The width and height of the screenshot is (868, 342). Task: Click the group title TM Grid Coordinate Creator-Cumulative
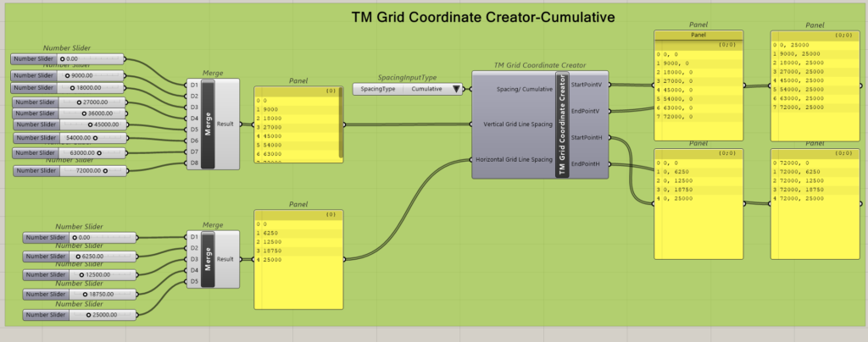pos(482,16)
